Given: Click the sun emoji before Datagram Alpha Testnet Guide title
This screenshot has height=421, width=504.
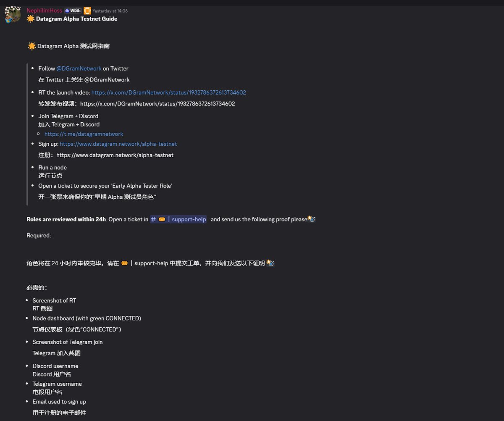Looking at the screenshot, I should [30, 19].
